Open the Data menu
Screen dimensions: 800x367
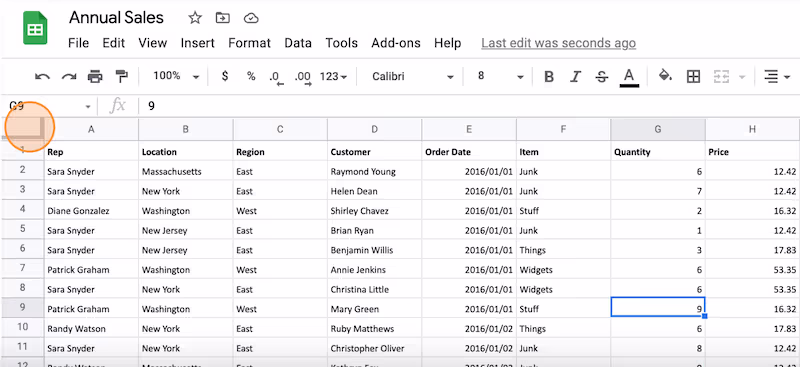[x=298, y=43]
